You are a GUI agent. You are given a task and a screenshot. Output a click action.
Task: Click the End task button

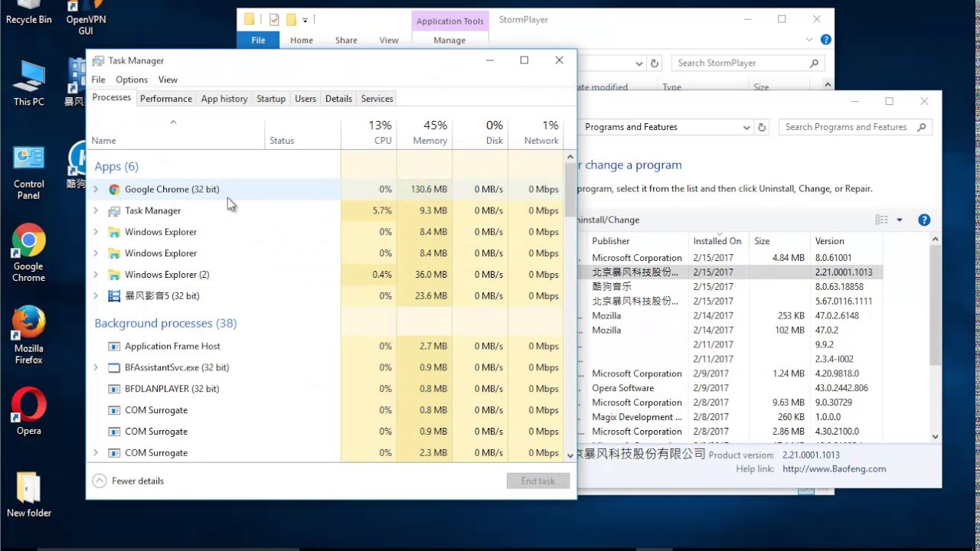tap(538, 481)
